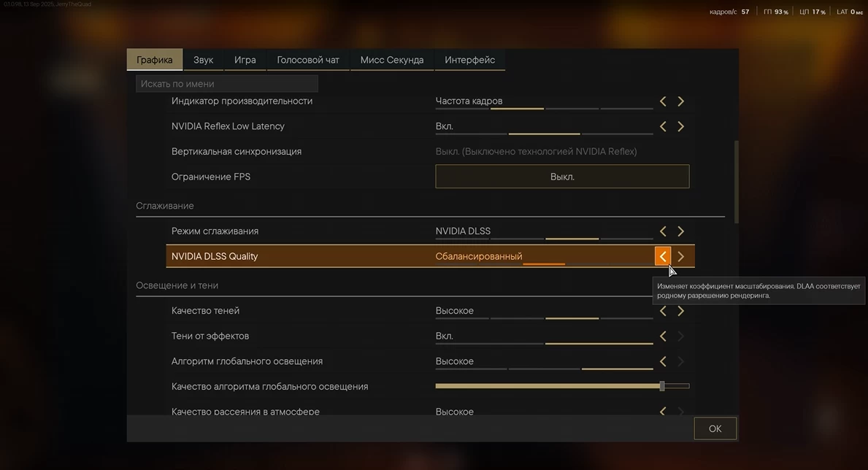868x470 pixels.
Task: Click right arrow for Качество теней
Action: tap(680, 311)
